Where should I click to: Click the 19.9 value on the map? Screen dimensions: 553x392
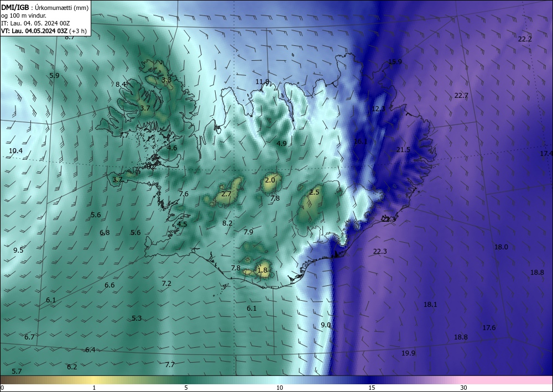pyautogui.click(x=408, y=353)
